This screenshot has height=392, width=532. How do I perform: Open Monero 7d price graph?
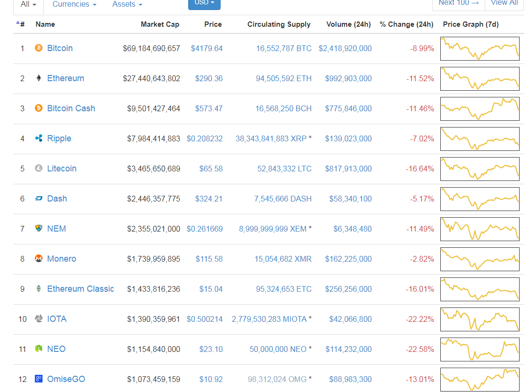click(480, 259)
